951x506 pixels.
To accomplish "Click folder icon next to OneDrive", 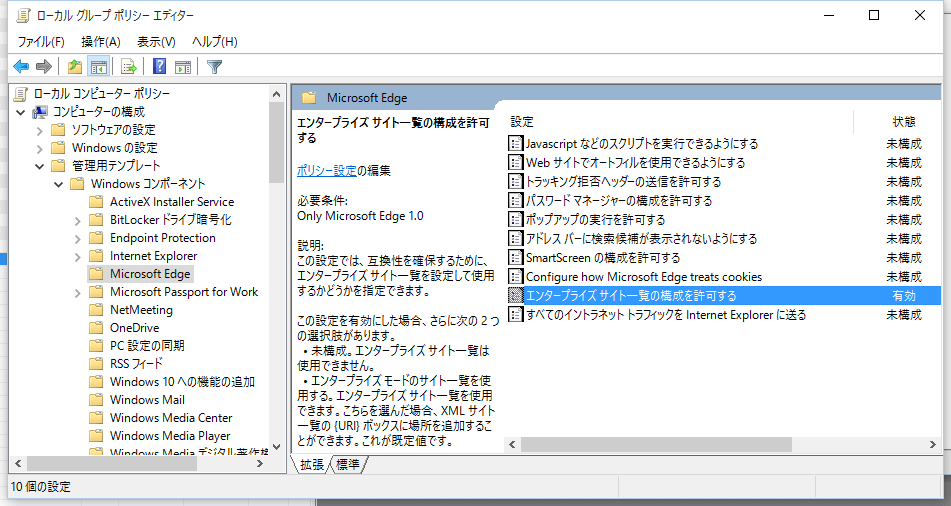I will [x=96, y=328].
